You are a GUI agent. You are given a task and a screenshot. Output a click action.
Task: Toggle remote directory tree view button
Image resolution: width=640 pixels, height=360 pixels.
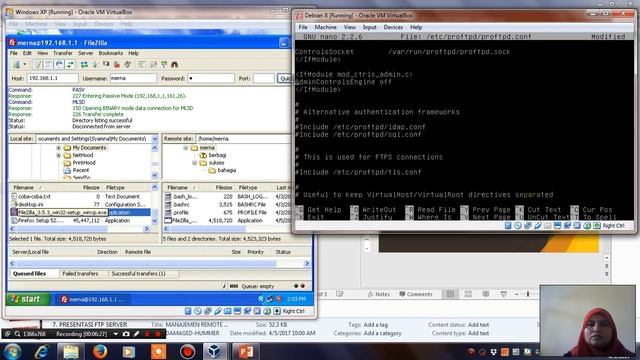point(59,64)
